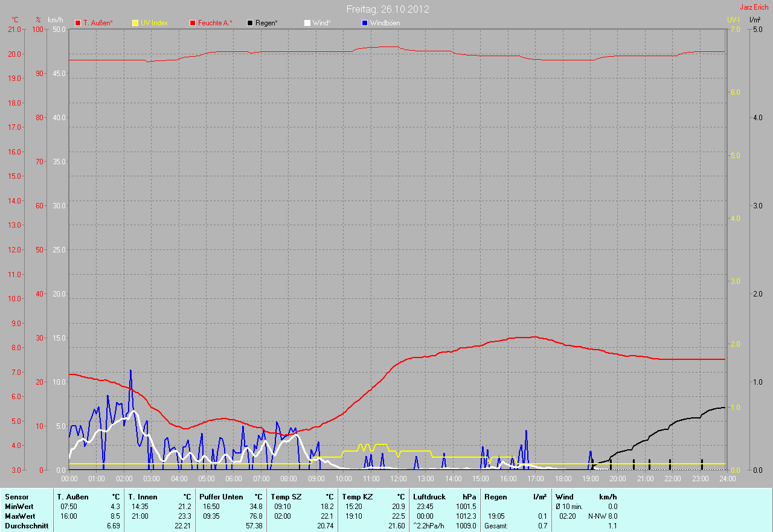Viewport: 773px width, 532px height.
Task: Click the blue Windböen legend swatch
Action: click(364, 23)
